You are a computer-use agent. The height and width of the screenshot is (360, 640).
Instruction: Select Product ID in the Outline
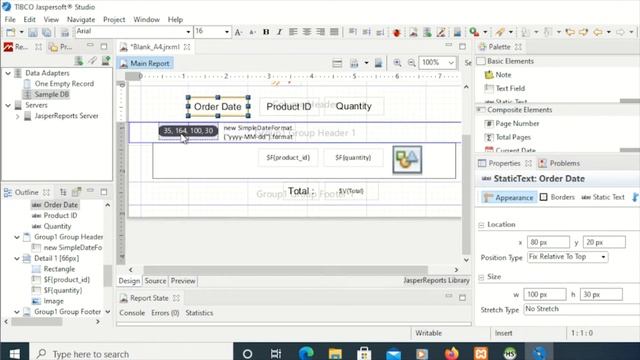coord(60,216)
